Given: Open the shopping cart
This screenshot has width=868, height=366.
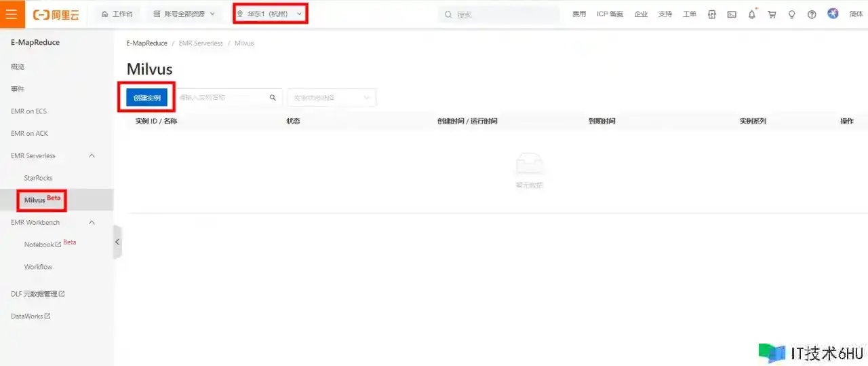Looking at the screenshot, I should coord(772,14).
